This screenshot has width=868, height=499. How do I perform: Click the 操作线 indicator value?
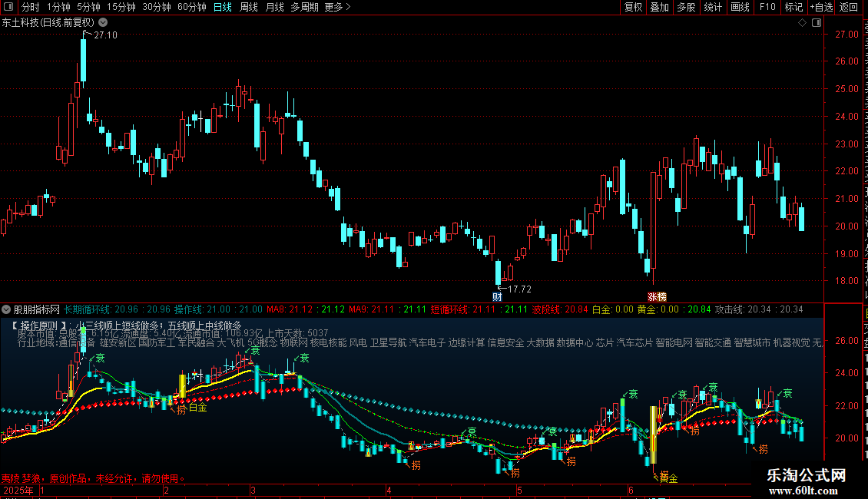point(218,309)
